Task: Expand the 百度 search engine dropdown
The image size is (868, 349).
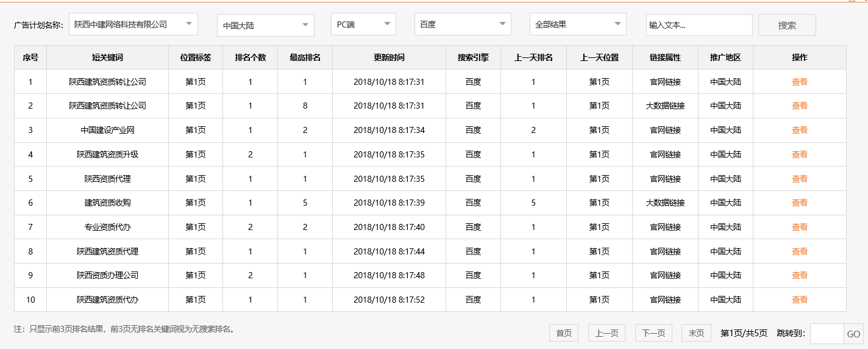Action: click(x=463, y=24)
